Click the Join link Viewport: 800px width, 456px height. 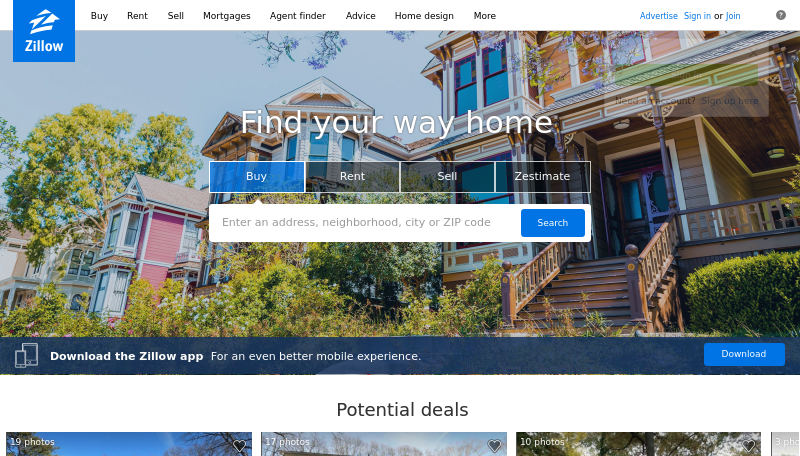point(733,16)
